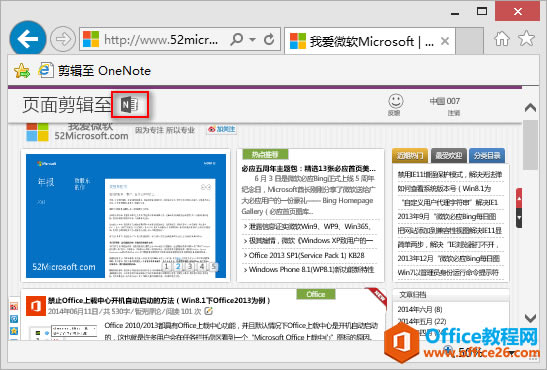547x370 pixels.
Task: Open the browser Home icon
Action: [502, 38]
